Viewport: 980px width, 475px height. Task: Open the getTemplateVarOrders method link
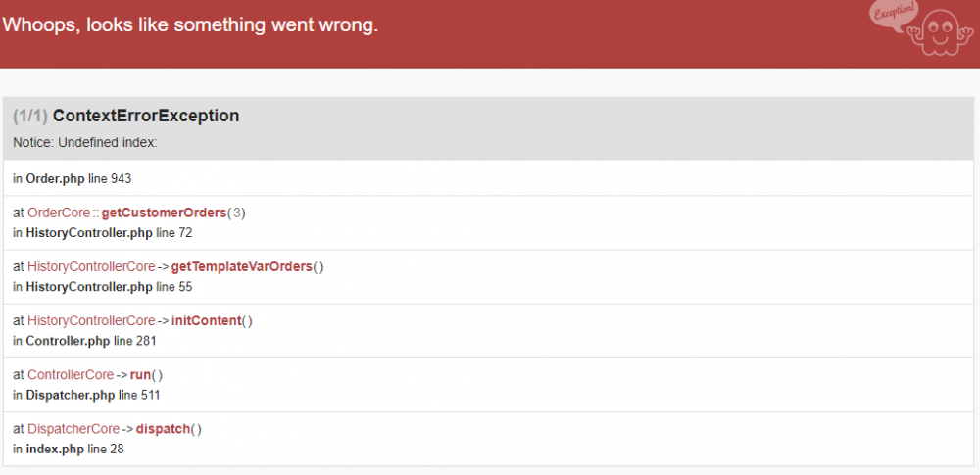[x=241, y=266]
